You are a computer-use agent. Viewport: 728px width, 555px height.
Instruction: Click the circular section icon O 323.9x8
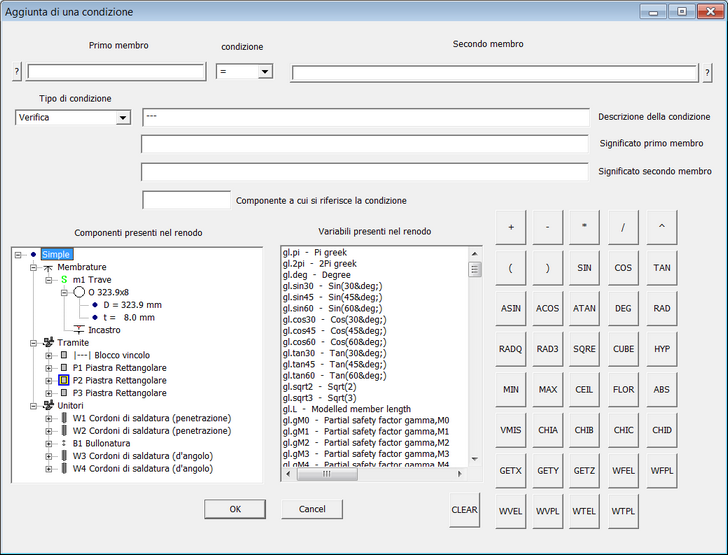[x=78, y=292]
